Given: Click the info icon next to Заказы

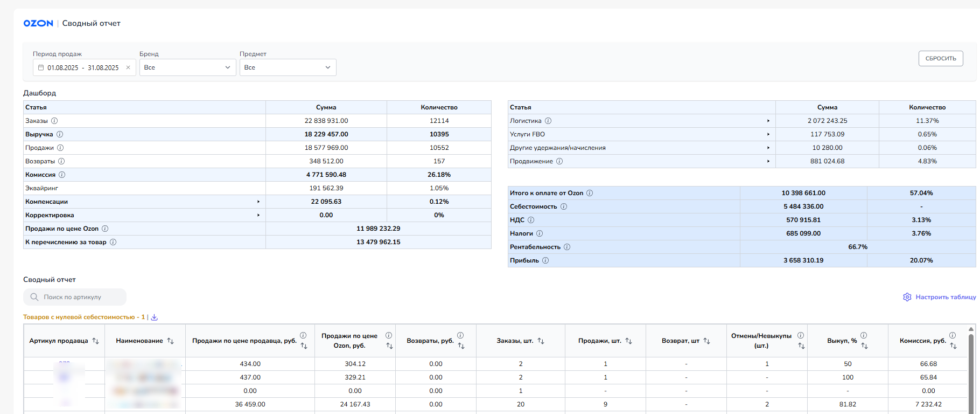Looking at the screenshot, I should tap(54, 121).
